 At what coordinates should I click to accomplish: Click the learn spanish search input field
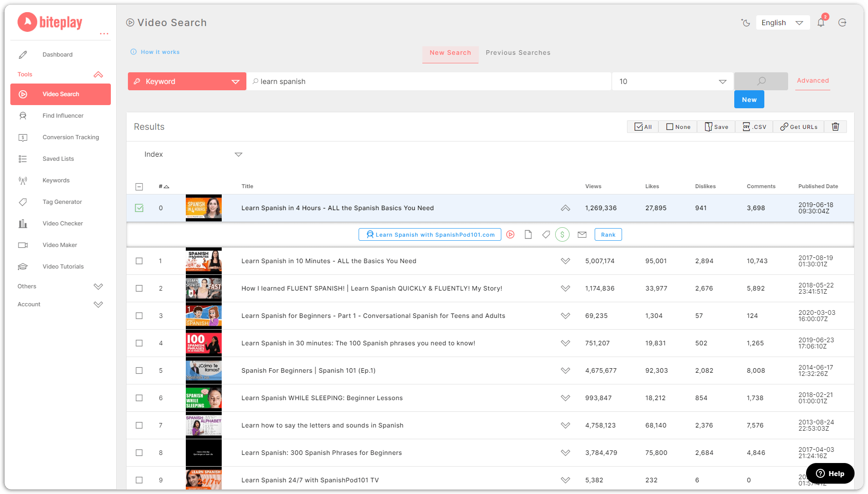426,81
